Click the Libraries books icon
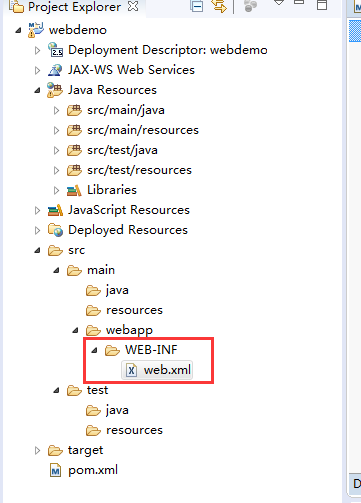Screen dimensions: 361x503 point(74,190)
